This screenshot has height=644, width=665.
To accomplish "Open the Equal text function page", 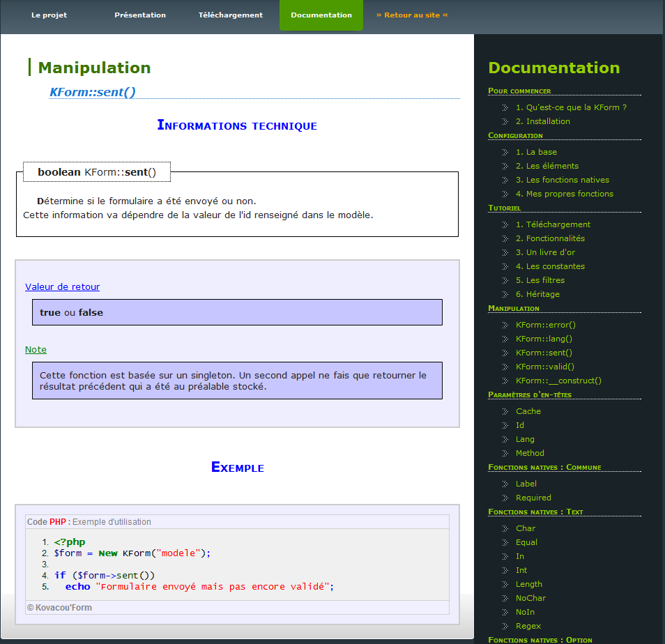I will point(526,543).
